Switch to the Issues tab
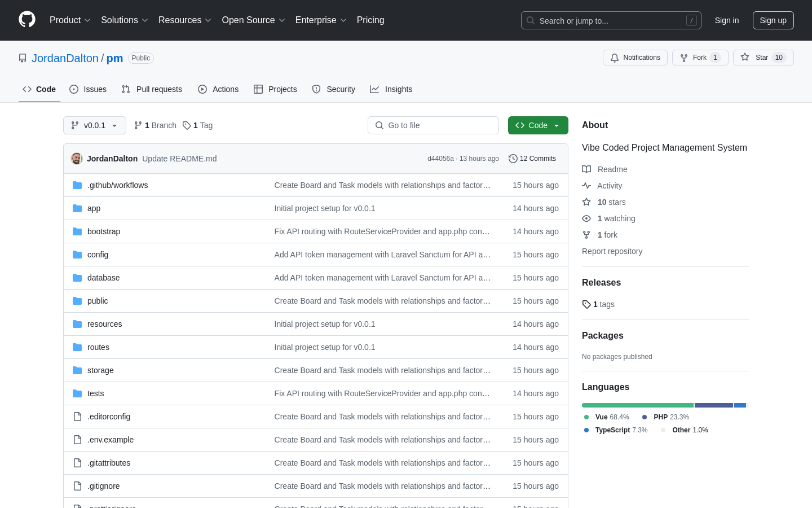The height and width of the screenshot is (508, 812). (x=88, y=89)
